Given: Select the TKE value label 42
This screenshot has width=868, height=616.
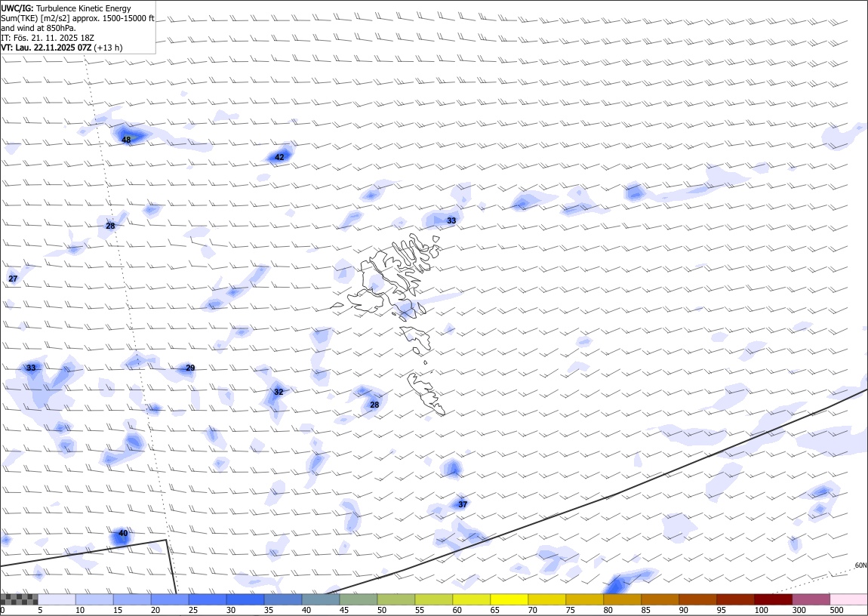Looking at the screenshot, I should pyautogui.click(x=279, y=157).
